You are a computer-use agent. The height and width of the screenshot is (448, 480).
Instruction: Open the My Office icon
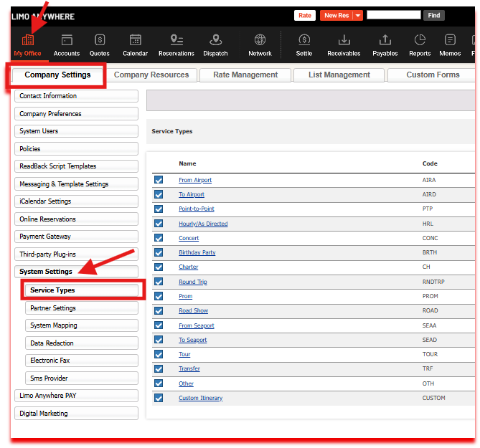tap(27, 40)
